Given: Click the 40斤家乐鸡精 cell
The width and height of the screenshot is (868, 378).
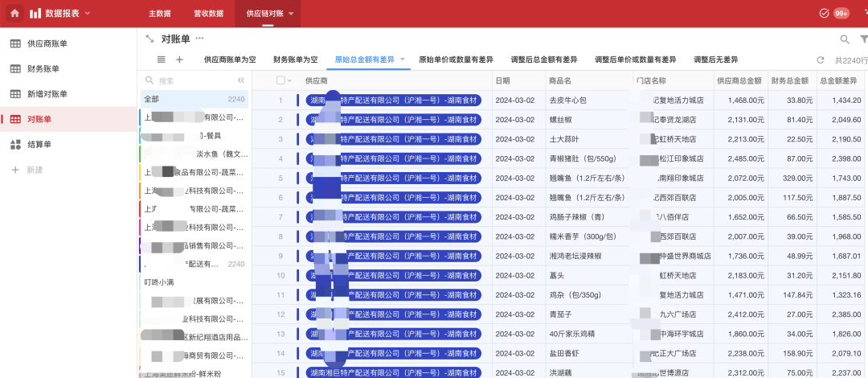Looking at the screenshot, I should [x=590, y=334].
